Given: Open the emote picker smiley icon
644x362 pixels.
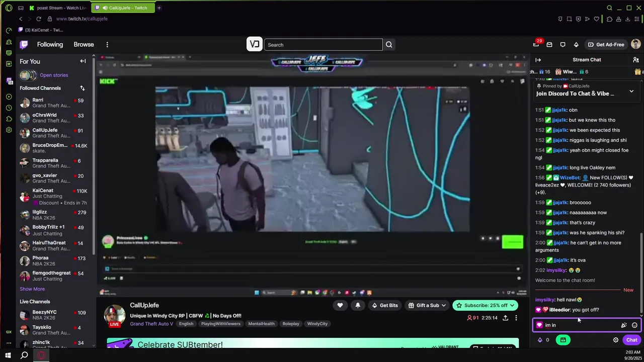Looking at the screenshot, I should [634, 325].
